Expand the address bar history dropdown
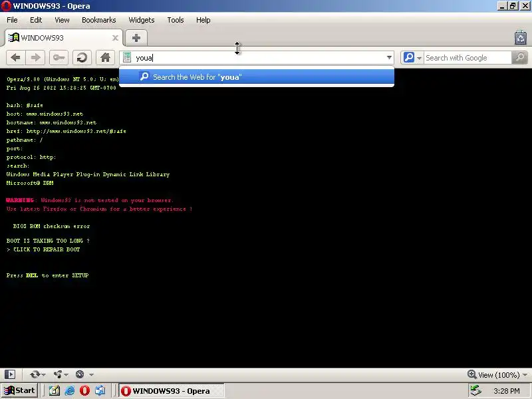532x399 pixels. [389, 58]
